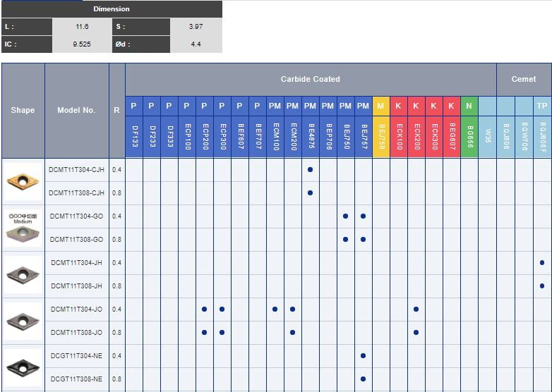Select the DCMT11T308-CJH model number
The image size is (552, 392).
click(76, 192)
